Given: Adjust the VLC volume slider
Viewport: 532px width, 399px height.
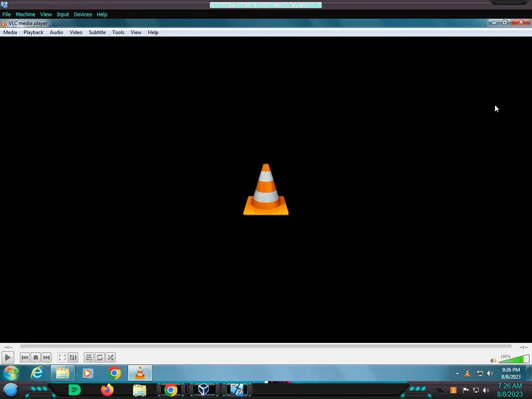Looking at the screenshot, I should [514, 359].
